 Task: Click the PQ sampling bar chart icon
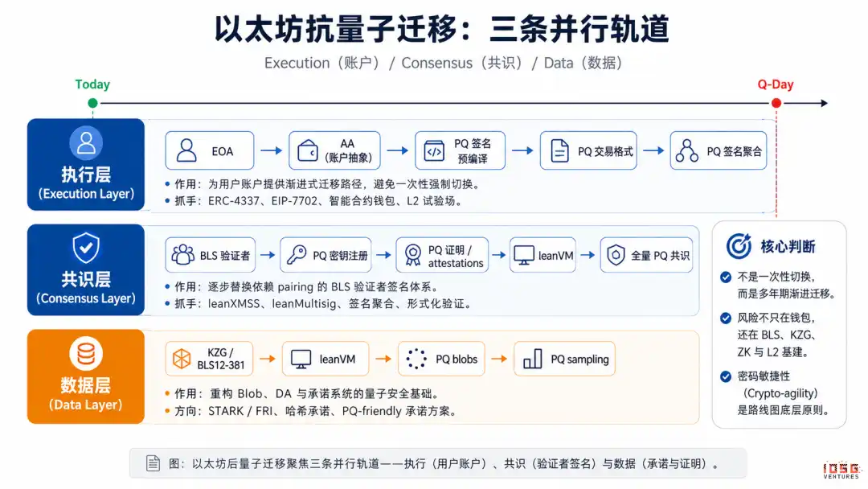533,359
